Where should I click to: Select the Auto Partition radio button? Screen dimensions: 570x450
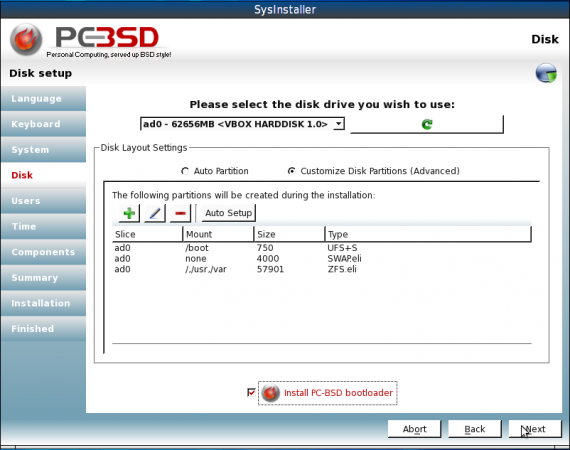tap(185, 171)
